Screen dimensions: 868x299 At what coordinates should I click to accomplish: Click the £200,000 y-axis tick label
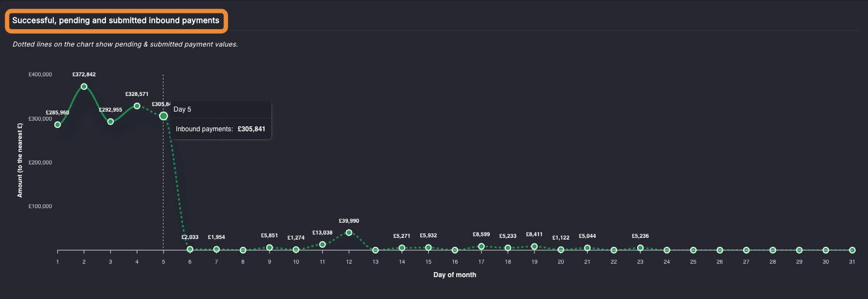tap(40, 163)
